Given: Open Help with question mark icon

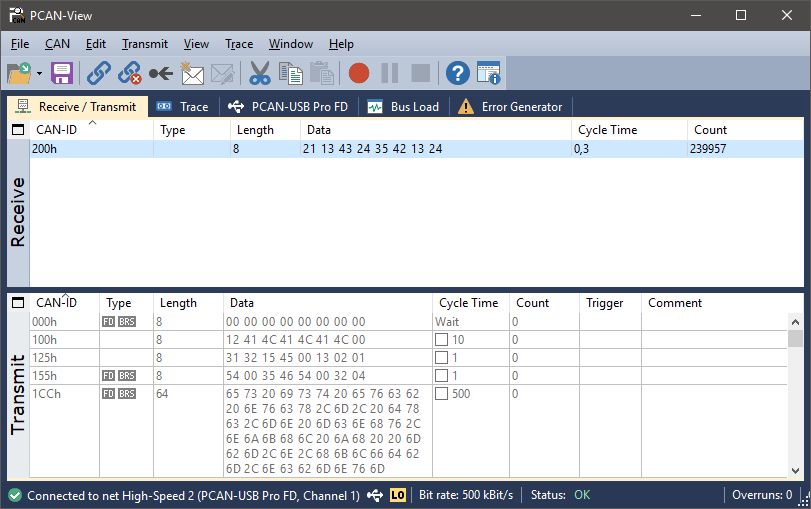Looking at the screenshot, I should click(457, 73).
